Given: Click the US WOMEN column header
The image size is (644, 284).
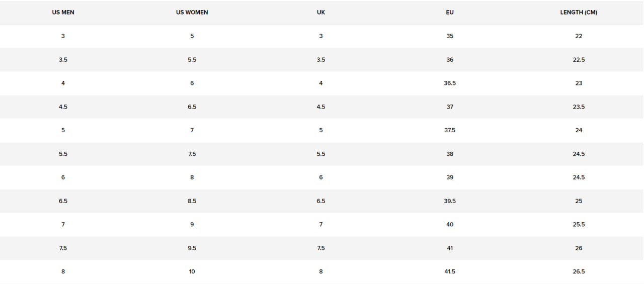Looking at the screenshot, I should click(x=192, y=13).
